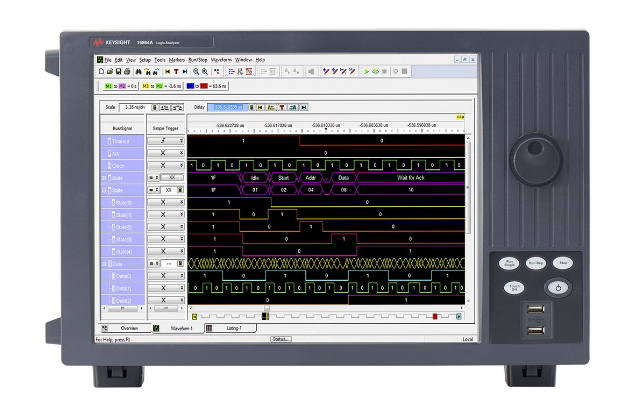
Task: Open the Markers menu
Action: [175, 60]
